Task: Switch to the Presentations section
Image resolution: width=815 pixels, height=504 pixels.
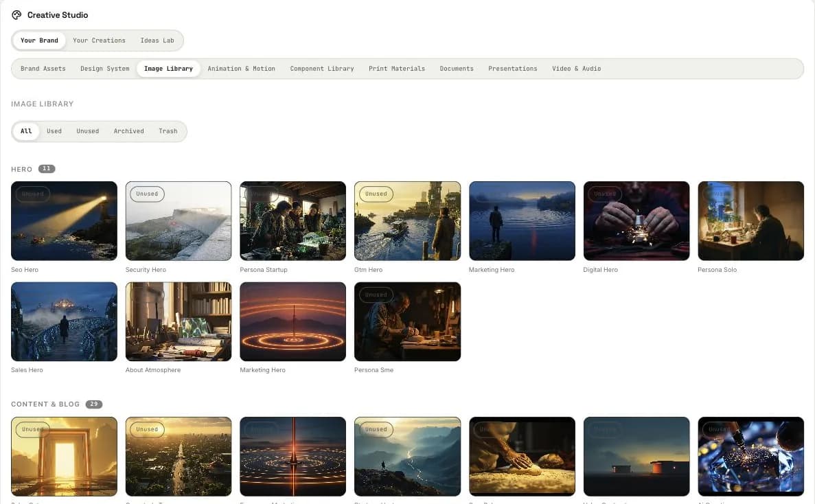Action: point(512,69)
